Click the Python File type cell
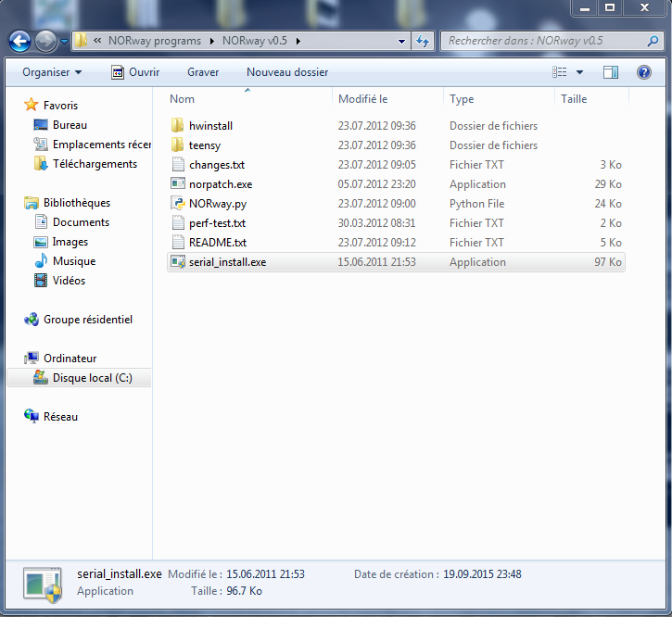Viewport: 672px width, 617px height. (x=476, y=204)
